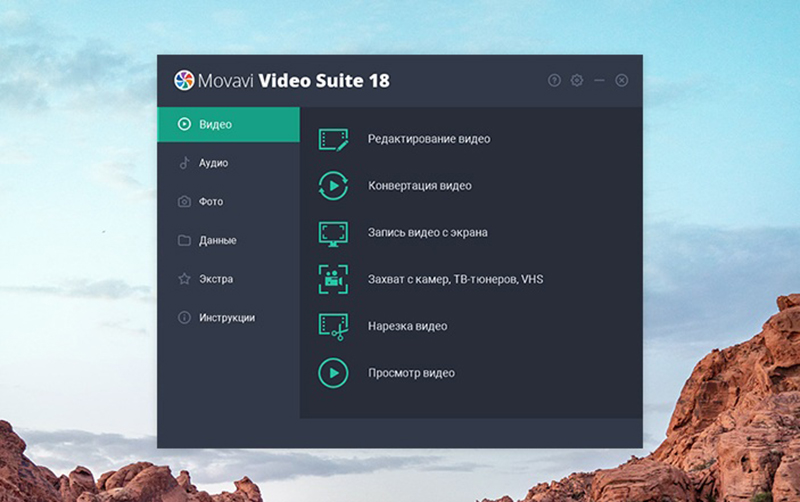Click the video conversion circular-arrows icon
The image size is (800, 502).
(x=333, y=186)
